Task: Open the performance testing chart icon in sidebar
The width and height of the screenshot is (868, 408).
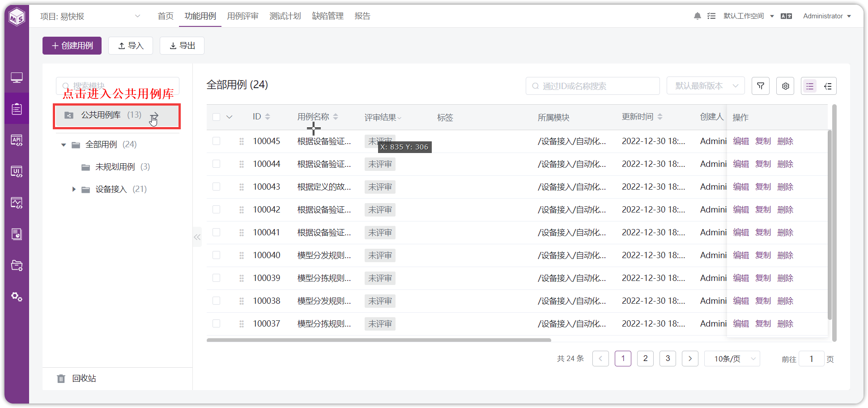Action: 17,203
